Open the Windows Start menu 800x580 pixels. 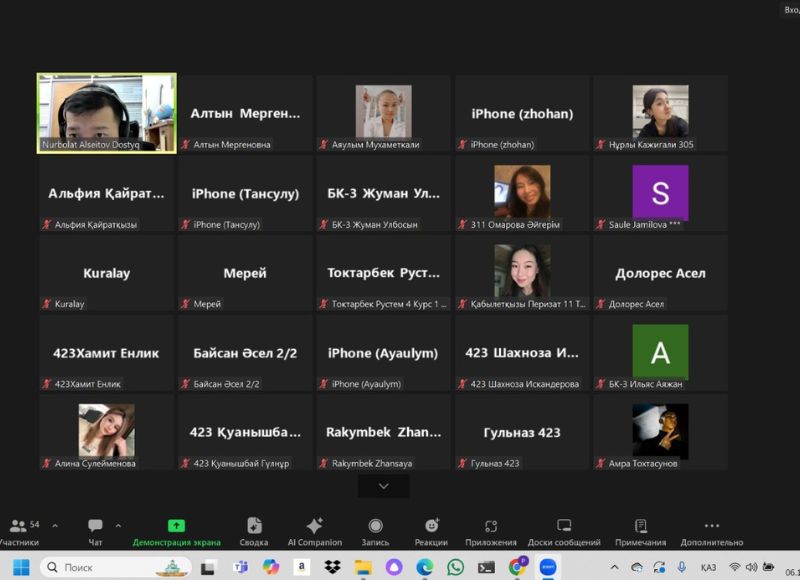click(21, 567)
